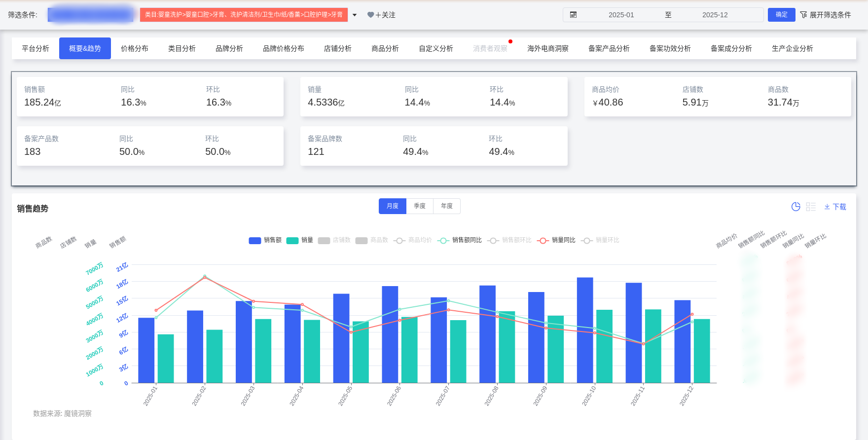868x440 pixels.
Task: Click the download arrow icon beside 下载
Action: tap(827, 207)
